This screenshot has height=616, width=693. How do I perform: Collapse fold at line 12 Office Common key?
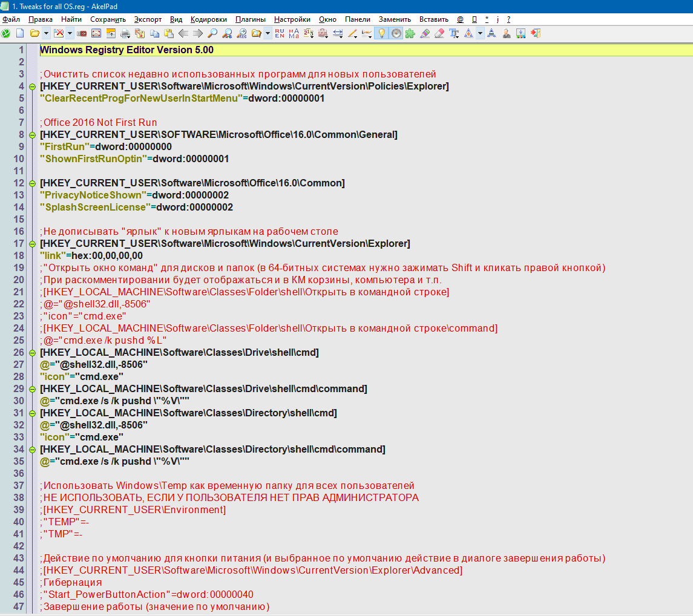click(32, 183)
